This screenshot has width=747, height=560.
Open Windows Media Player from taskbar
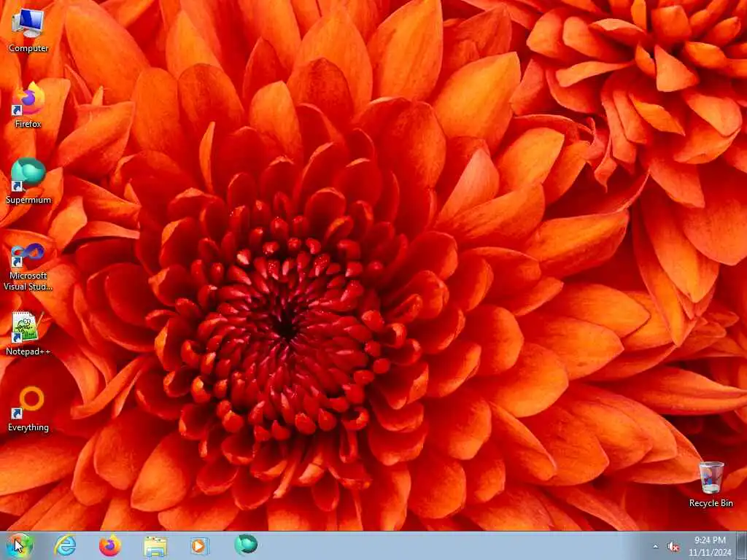200,545
